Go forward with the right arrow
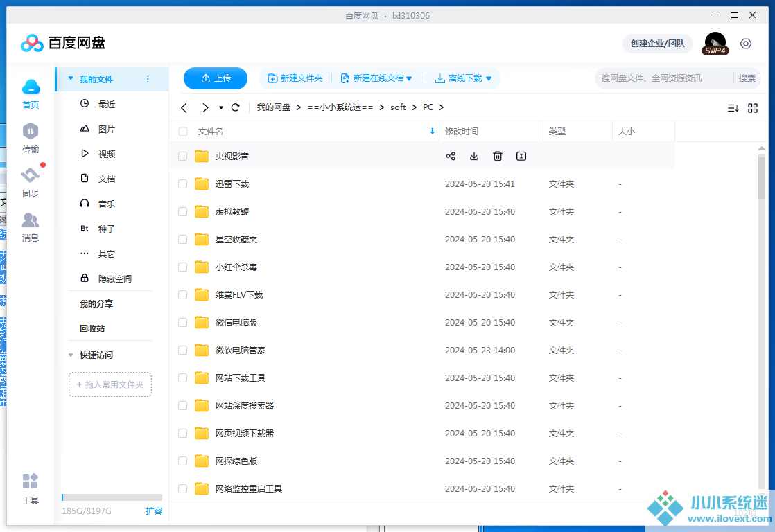 click(x=205, y=107)
